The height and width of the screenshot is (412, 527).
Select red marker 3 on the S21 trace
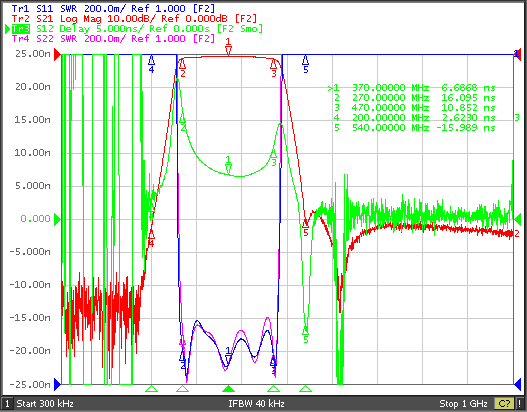(x=274, y=68)
